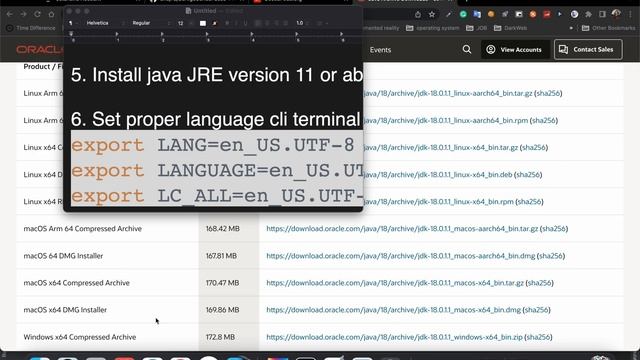Open TextEdit paragraph styles dropdown
This screenshot has height=360, width=640.
73,23
